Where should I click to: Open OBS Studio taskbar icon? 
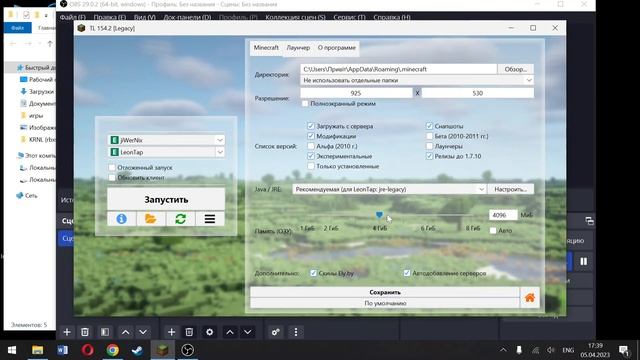click(x=187, y=350)
